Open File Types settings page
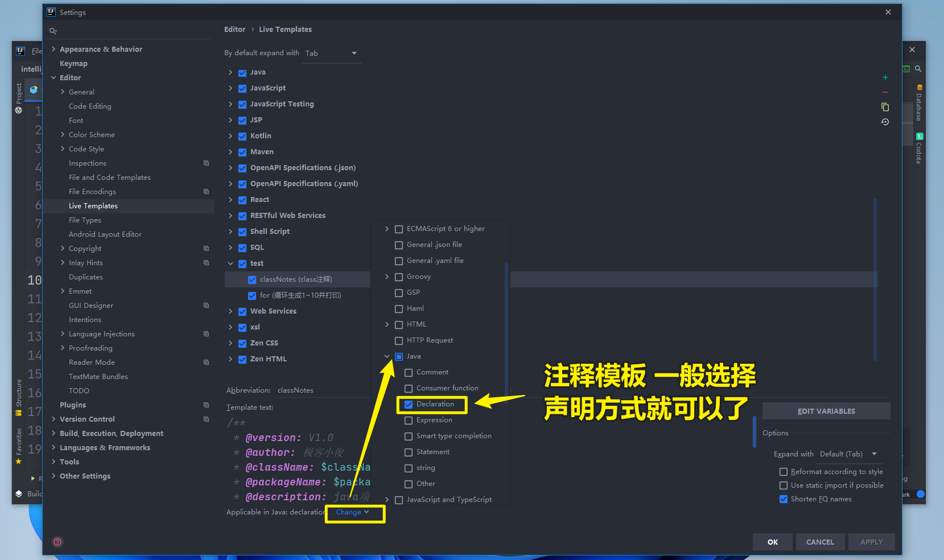Image resolution: width=944 pixels, height=560 pixels. 85,220
